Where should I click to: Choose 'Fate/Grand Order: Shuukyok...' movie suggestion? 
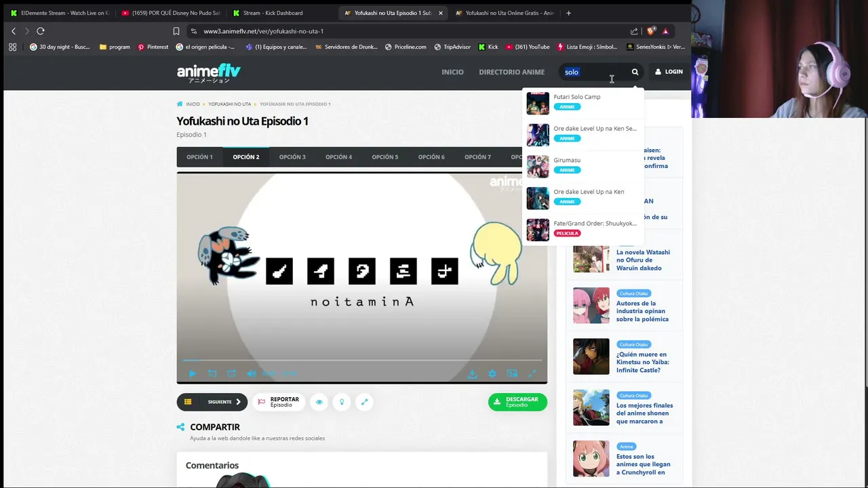(583, 229)
